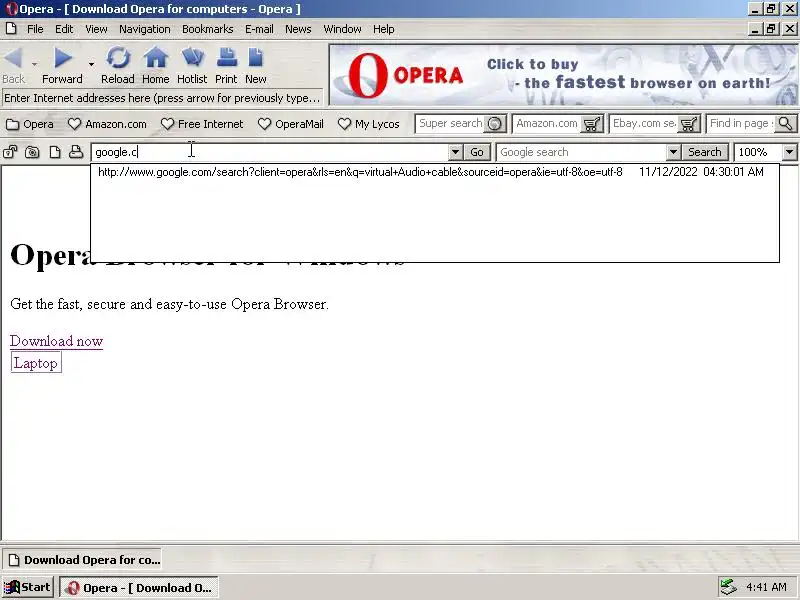Open the 100% zoom dropdown
The width and height of the screenshot is (800, 600).
(789, 152)
